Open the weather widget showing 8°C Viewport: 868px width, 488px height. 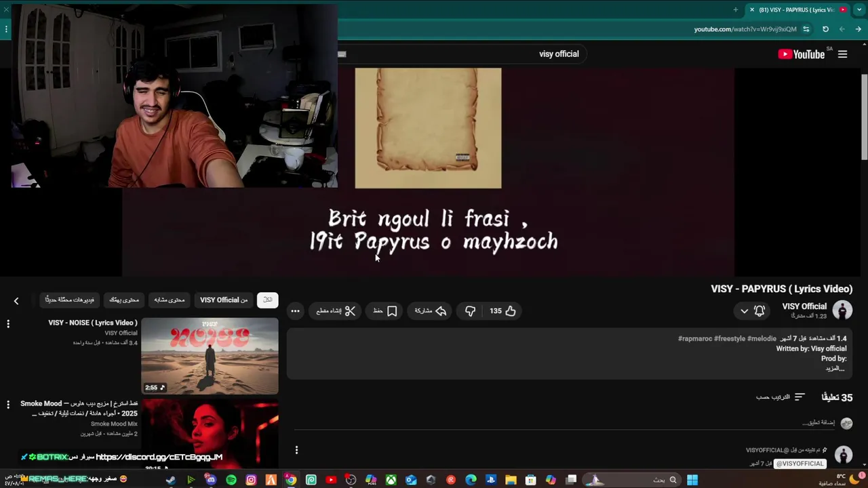[x=841, y=480]
